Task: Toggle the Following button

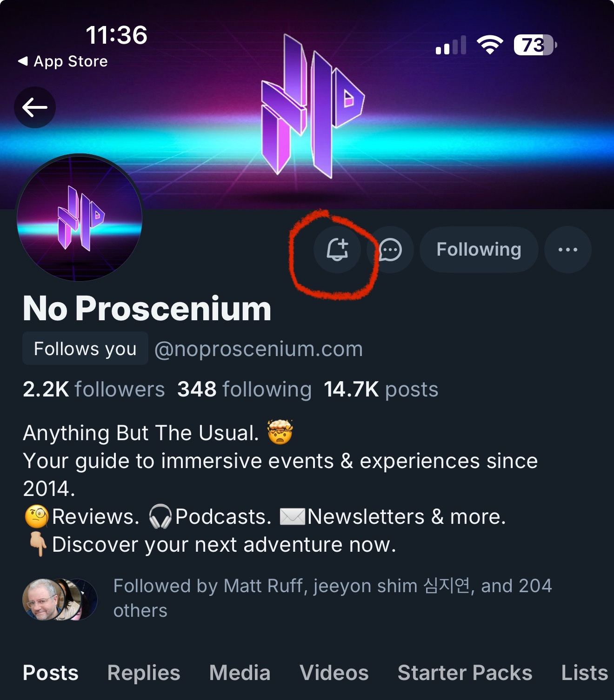Action: (479, 250)
